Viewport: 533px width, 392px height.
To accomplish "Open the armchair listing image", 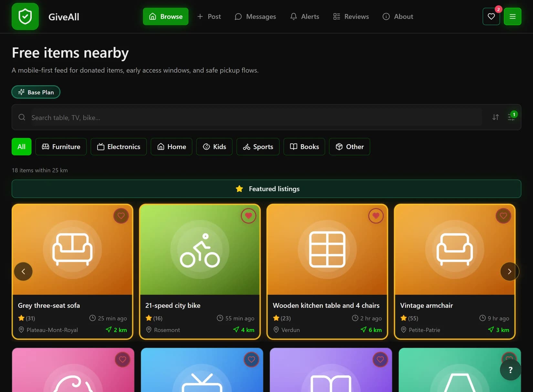I will point(455,249).
